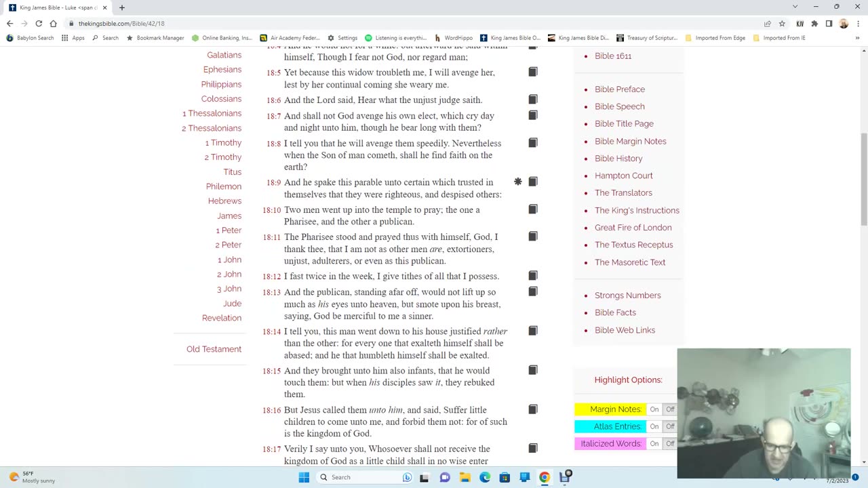Go to the book of 2 Timothy

[x=223, y=157]
